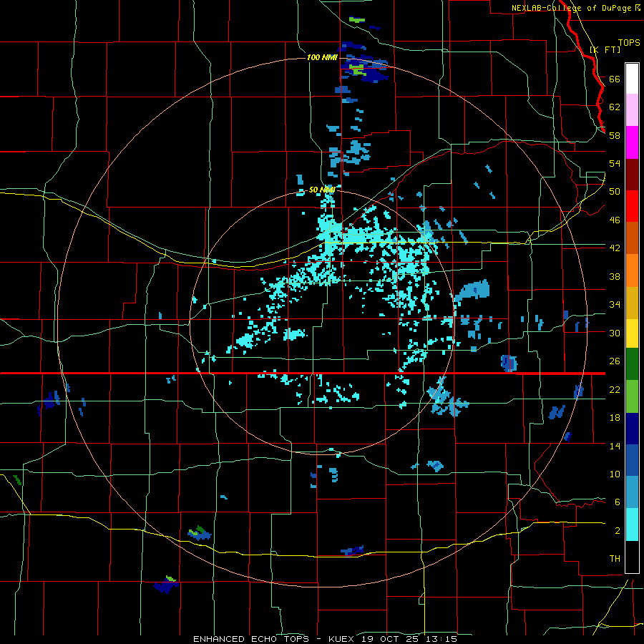Click the 6 legend value
644x644 pixels.
pos(617,502)
